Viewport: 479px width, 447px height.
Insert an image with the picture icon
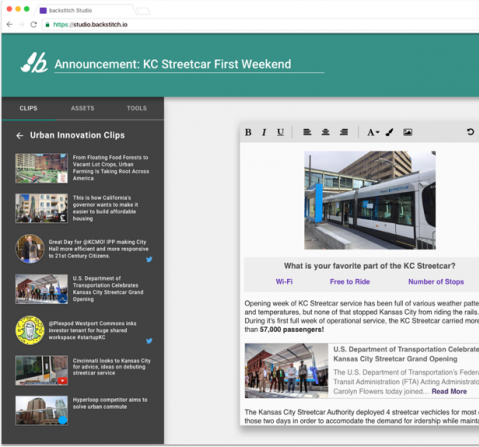pos(407,132)
